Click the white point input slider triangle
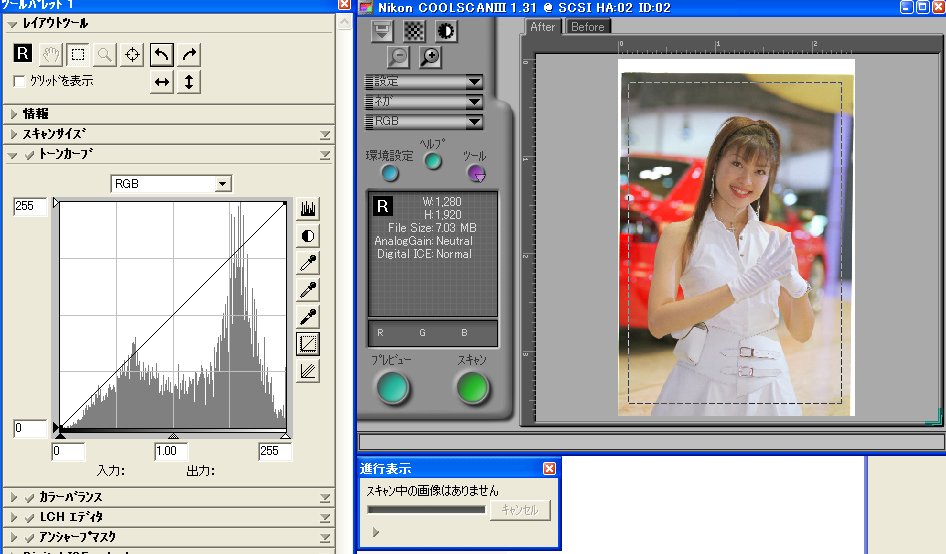 [285, 435]
